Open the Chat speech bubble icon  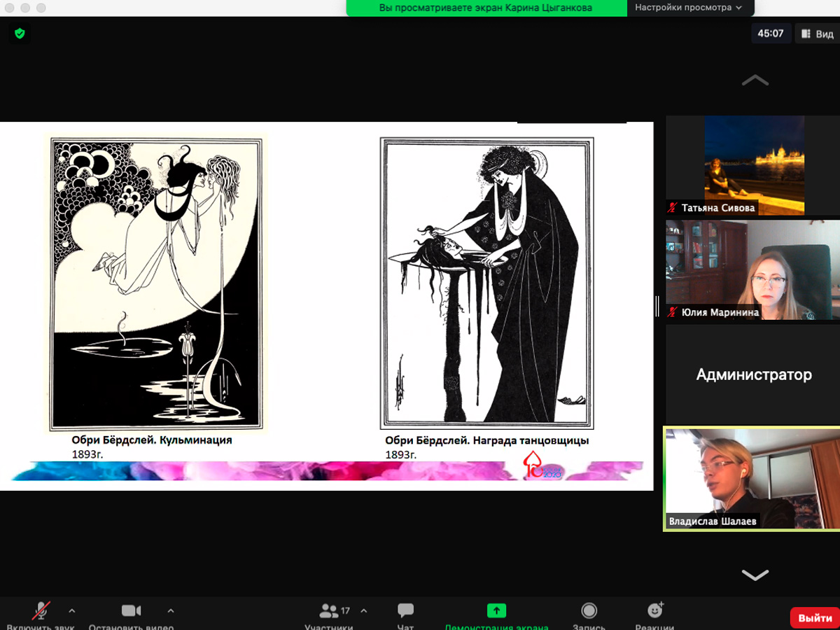[x=405, y=610]
